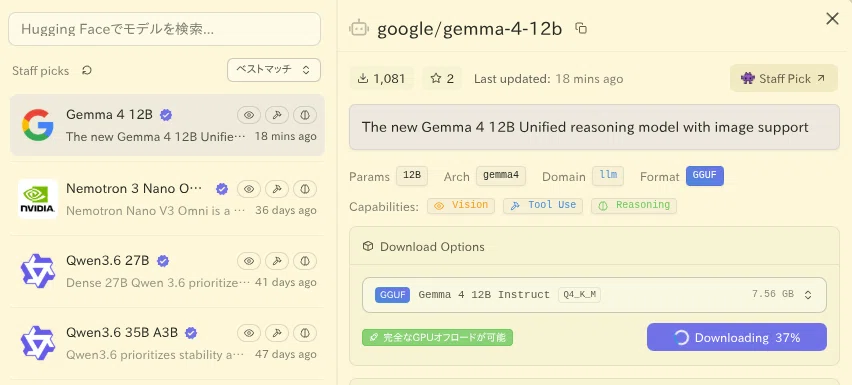Viewport: 852px width, 385px height.
Task: Click the tool use hammer icon on Qwen3.6 35B A3B row
Action: (277, 333)
